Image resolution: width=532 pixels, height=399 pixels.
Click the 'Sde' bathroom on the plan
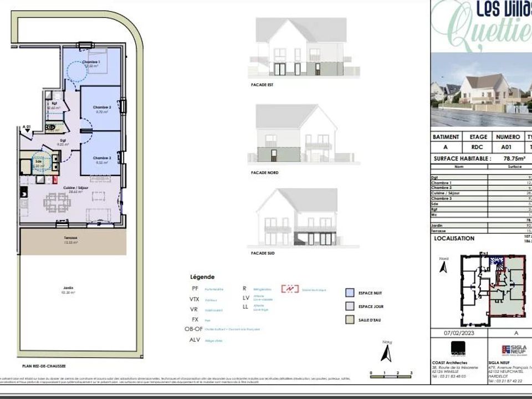(x=39, y=163)
